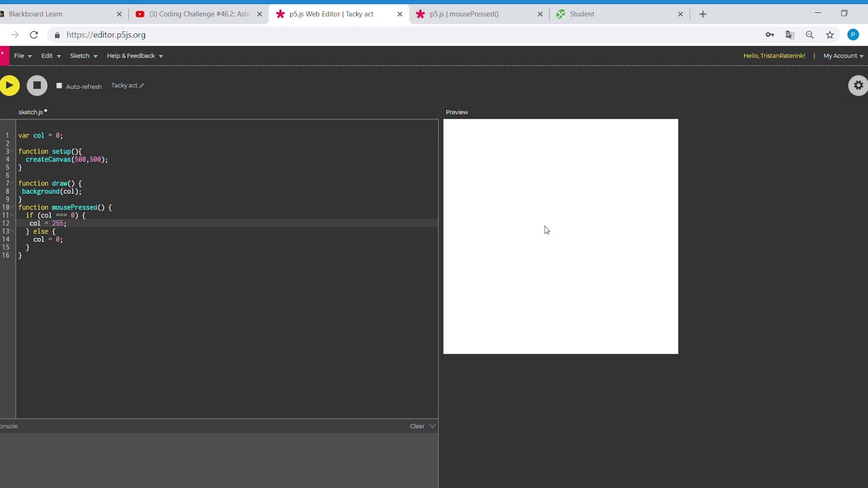Click the translate page icon
Viewport: 868px width, 488px height.
coord(789,35)
